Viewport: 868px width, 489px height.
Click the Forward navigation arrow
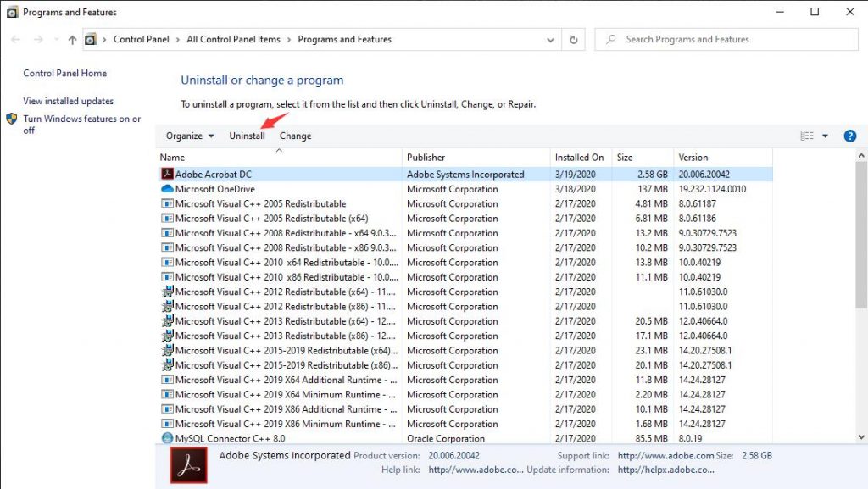coord(37,39)
